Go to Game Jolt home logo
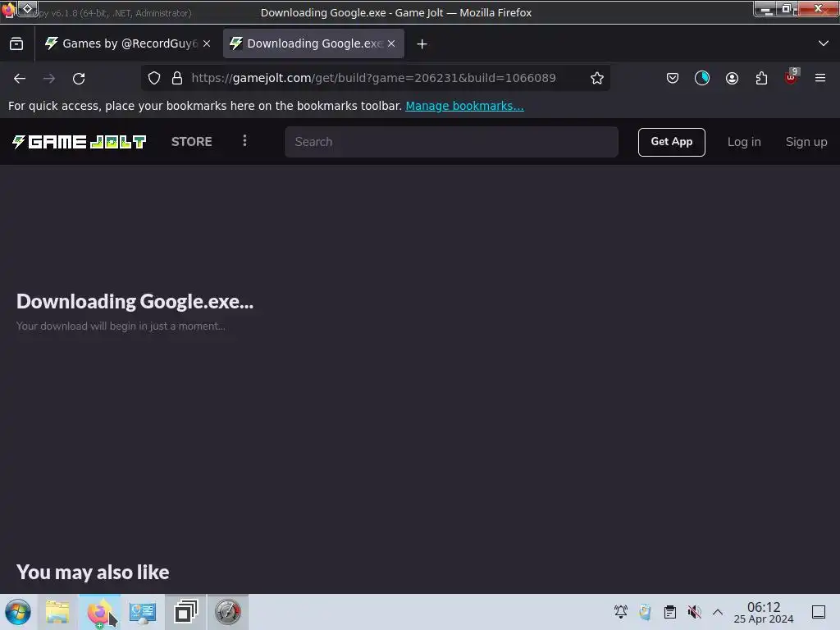This screenshot has height=630, width=840. [80, 142]
